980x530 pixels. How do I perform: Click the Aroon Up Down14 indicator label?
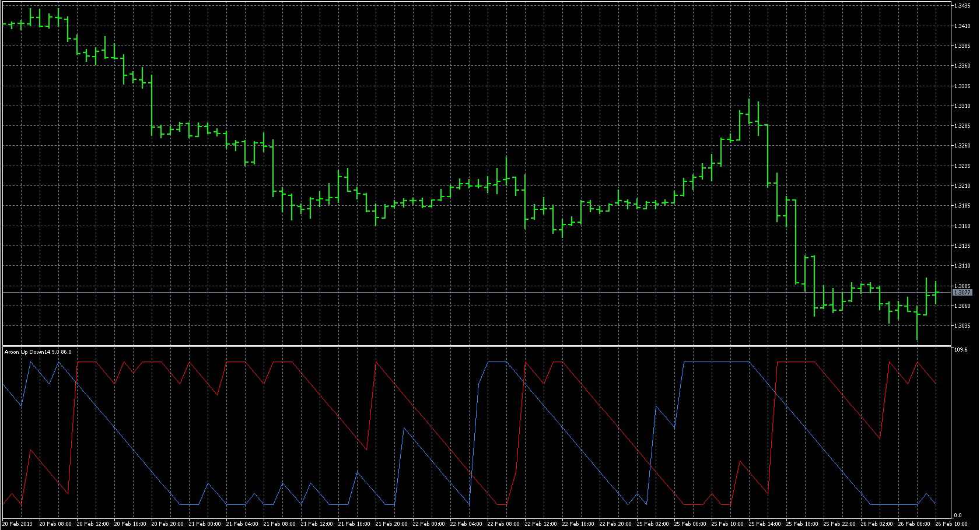click(38, 352)
